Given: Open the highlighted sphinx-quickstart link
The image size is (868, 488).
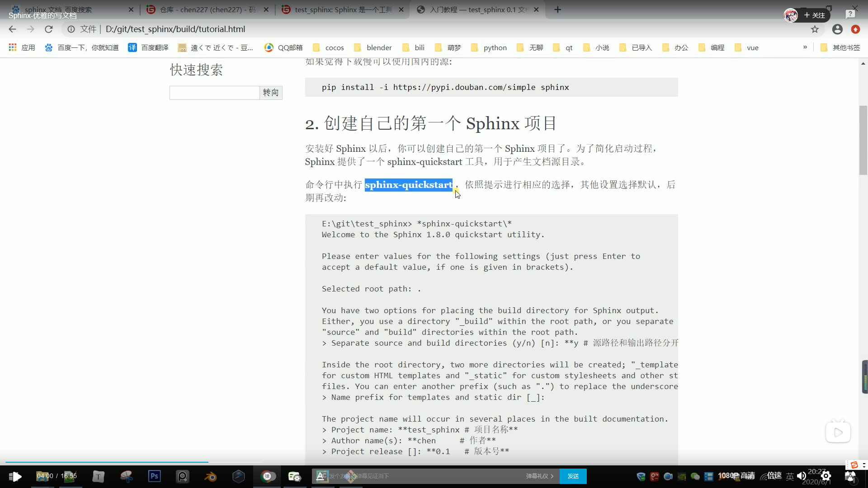Looking at the screenshot, I should (x=409, y=185).
